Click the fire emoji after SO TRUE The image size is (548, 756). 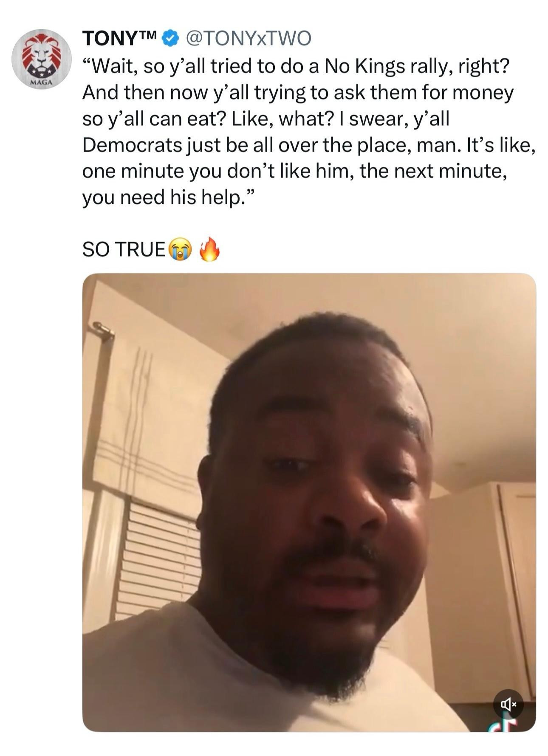click(x=209, y=249)
